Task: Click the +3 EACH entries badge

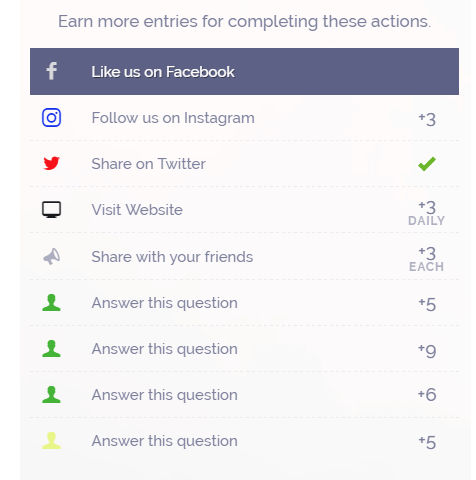Action: point(427,259)
